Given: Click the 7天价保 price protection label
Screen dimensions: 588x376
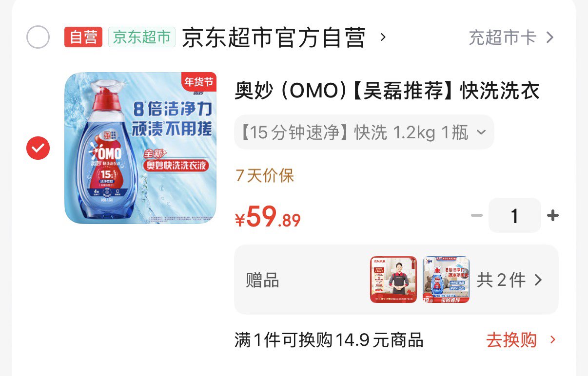Looking at the screenshot, I should coord(265,176).
